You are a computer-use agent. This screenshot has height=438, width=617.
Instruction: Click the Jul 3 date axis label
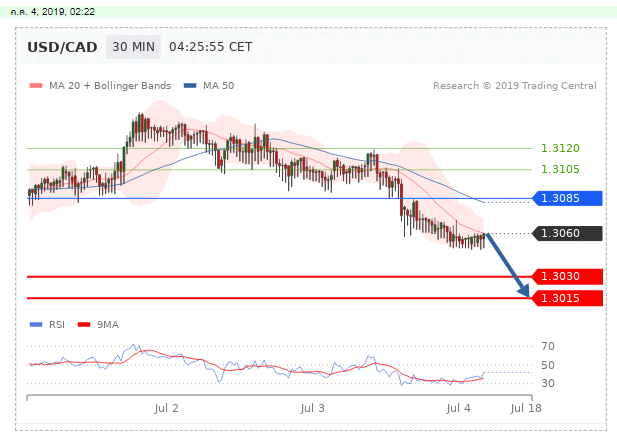click(312, 408)
